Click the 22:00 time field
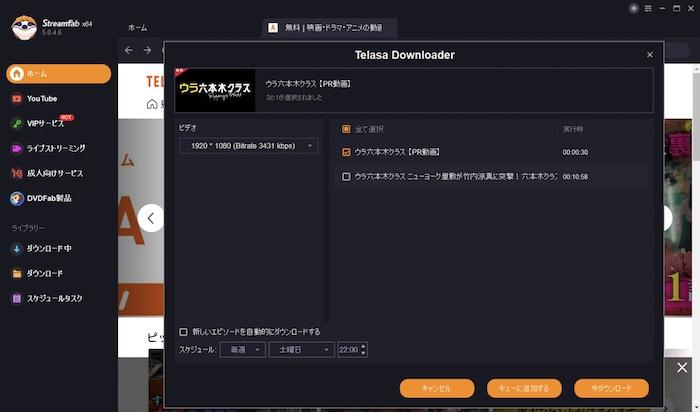Image resolution: width=700 pixels, height=412 pixels. click(x=349, y=350)
